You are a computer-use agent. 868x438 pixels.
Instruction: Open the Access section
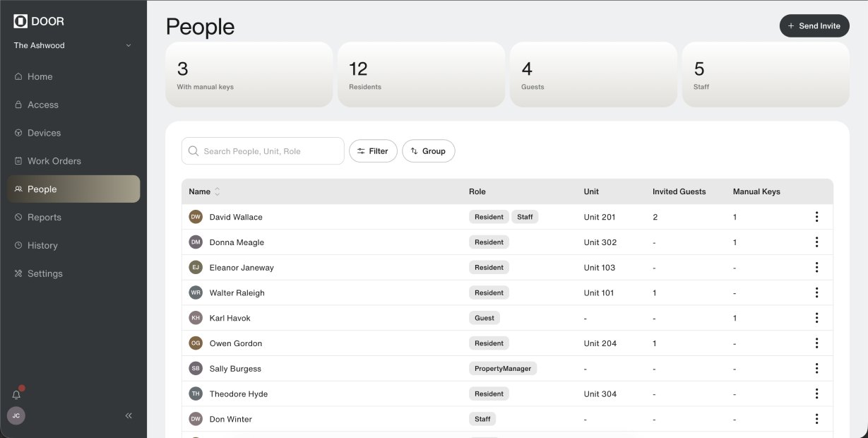[x=73, y=105]
